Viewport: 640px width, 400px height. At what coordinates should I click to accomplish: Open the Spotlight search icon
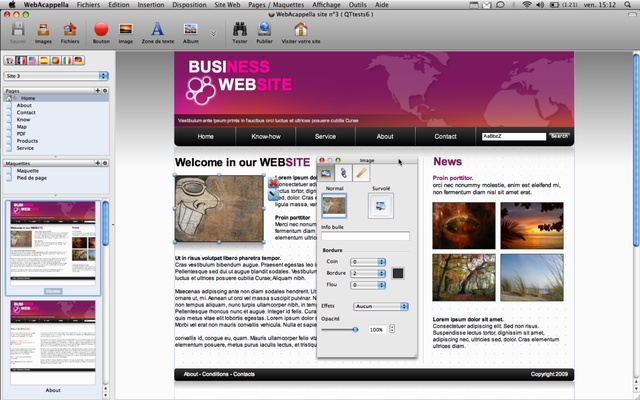coord(627,5)
